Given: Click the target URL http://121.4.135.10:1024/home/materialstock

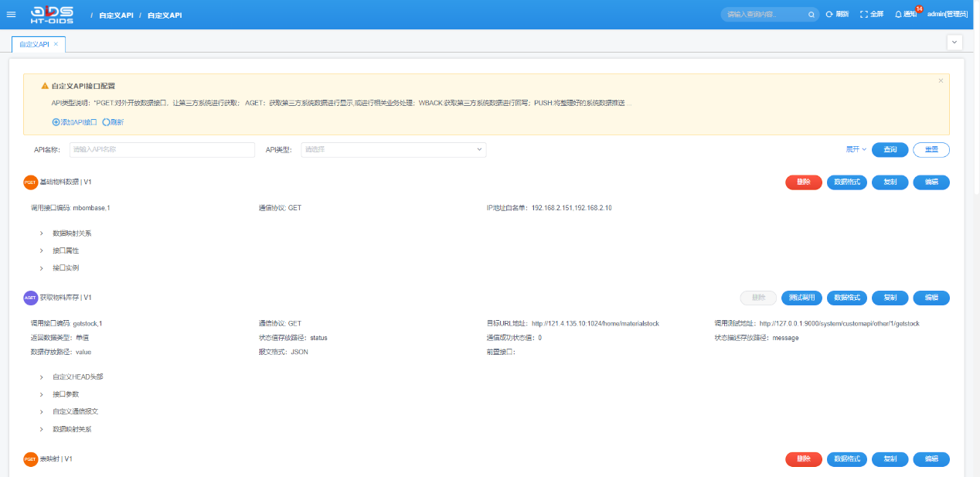Looking at the screenshot, I should 595,323.
